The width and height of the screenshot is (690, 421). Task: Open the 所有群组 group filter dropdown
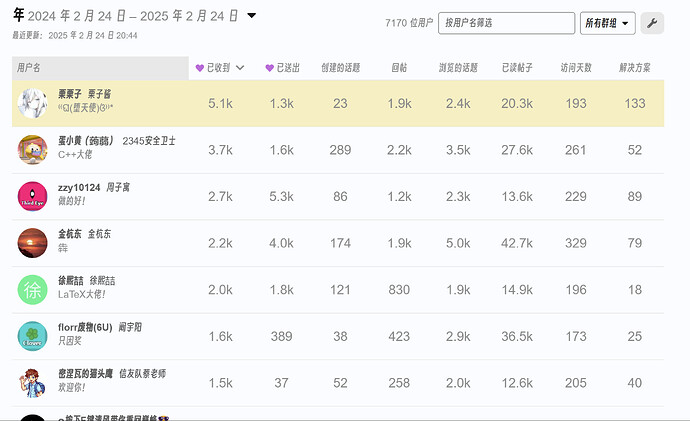pyautogui.click(x=607, y=23)
